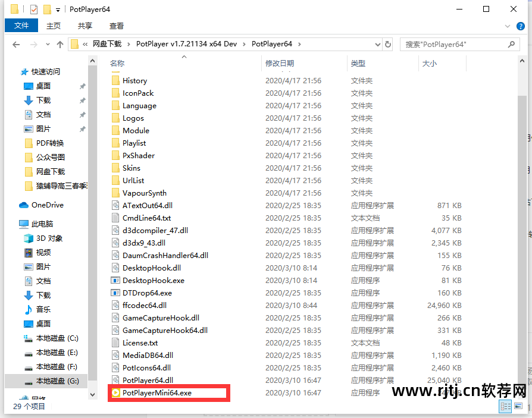This screenshot has width=532, height=418.
Task: Switch to the 主页 ribbon tab
Action: [x=54, y=26]
